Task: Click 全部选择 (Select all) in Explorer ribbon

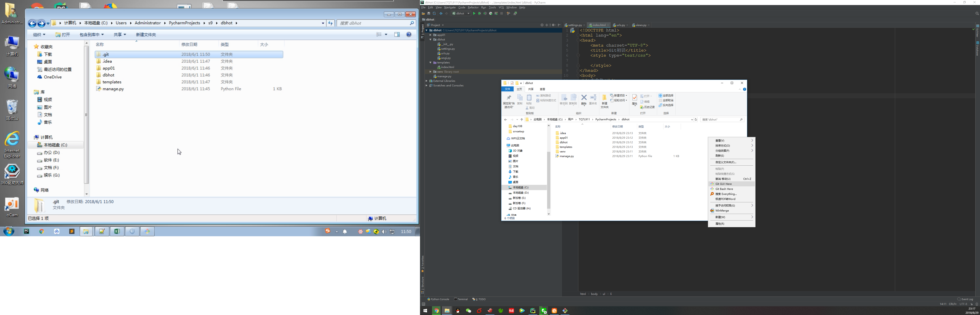Action: click(x=666, y=95)
